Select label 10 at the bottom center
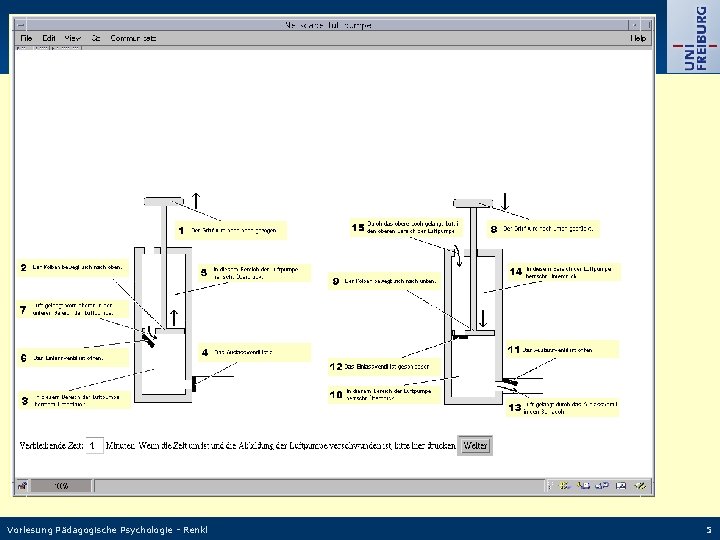The height and width of the screenshot is (540, 720). tap(384, 394)
